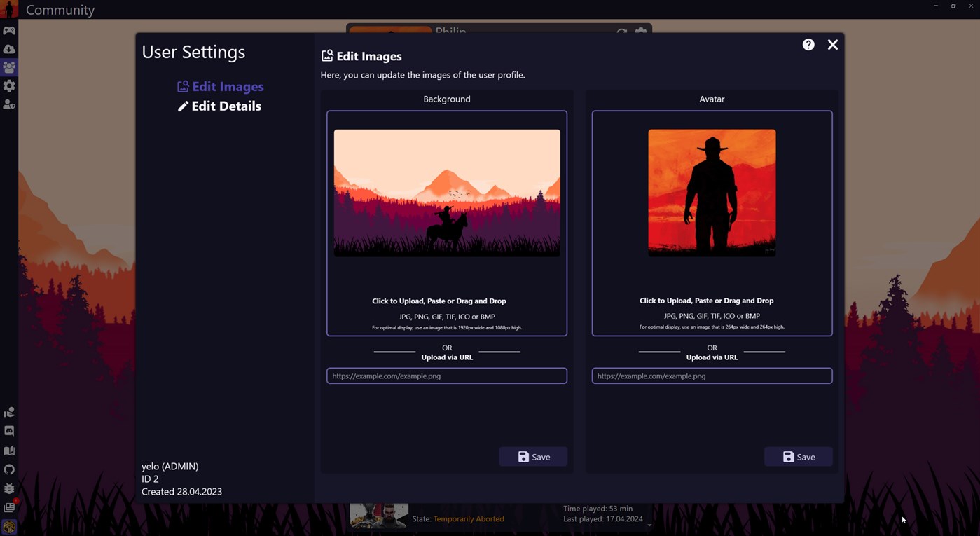Click the Avatar image upload area
The image size is (980, 536).
click(712, 224)
